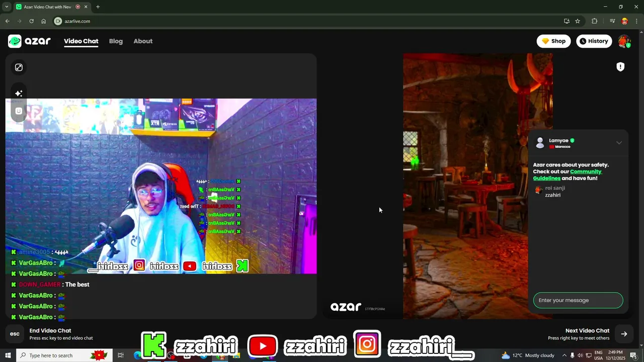Image resolution: width=644 pixels, height=362 pixels.
Task: Open a new browser tab
Action: click(98, 7)
